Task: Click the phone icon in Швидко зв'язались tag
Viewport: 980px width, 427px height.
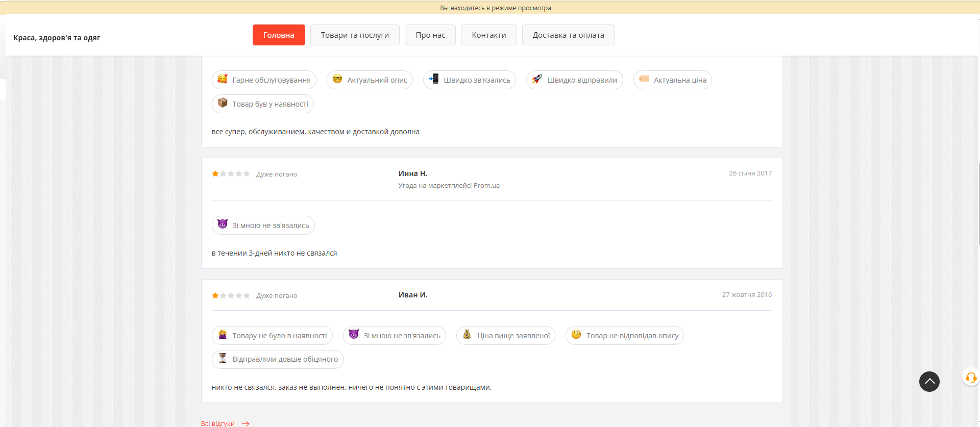Action: [434, 79]
